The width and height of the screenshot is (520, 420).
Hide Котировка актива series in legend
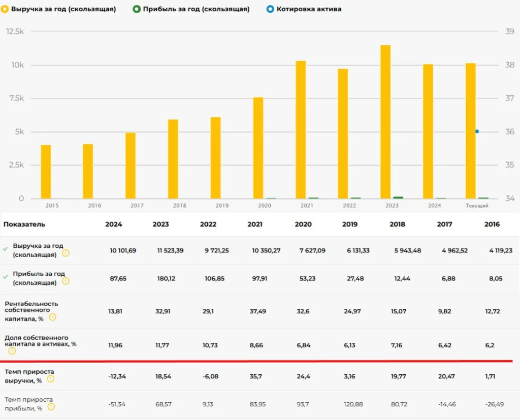(305, 9)
